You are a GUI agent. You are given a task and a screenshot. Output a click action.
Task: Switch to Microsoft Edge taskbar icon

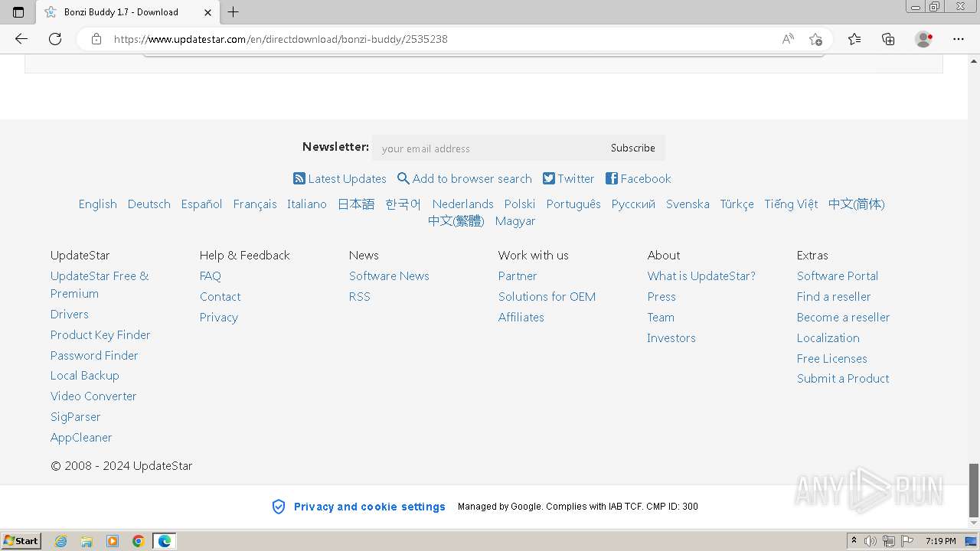pos(165,541)
